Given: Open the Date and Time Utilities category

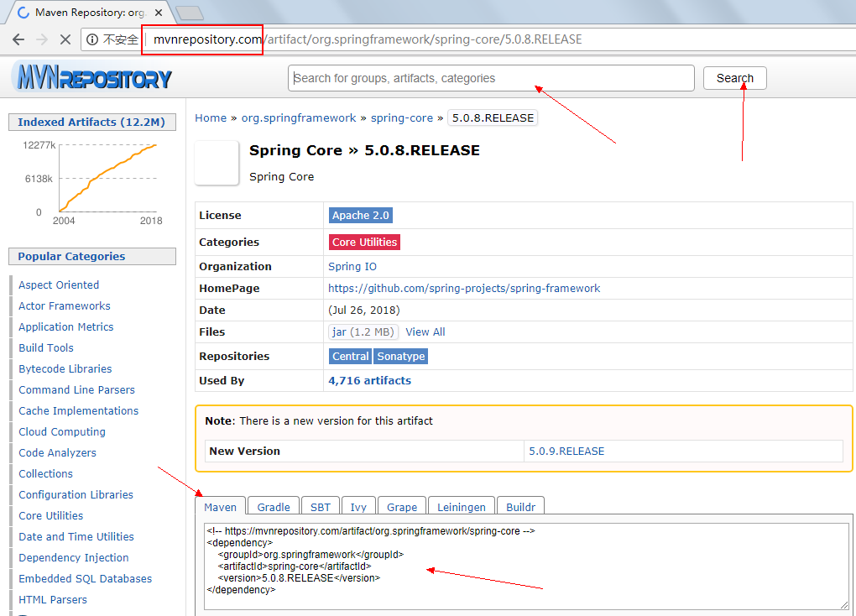Looking at the screenshot, I should click(x=76, y=537).
